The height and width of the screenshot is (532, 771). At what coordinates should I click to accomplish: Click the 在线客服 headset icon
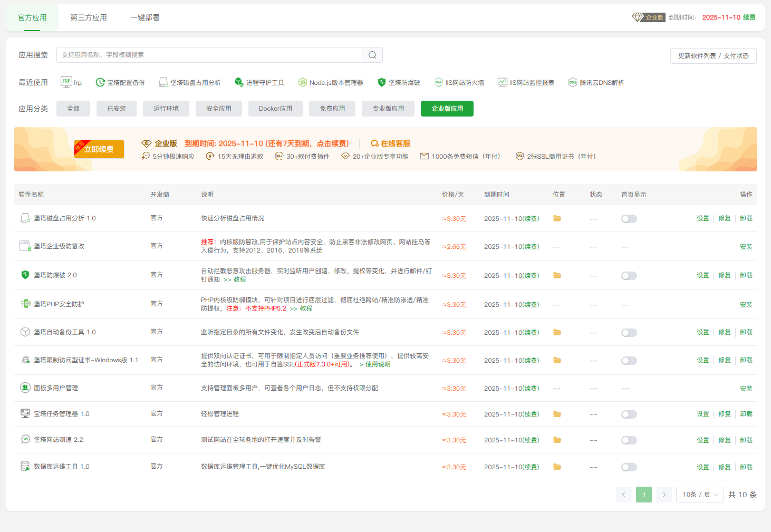pos(374,143)
